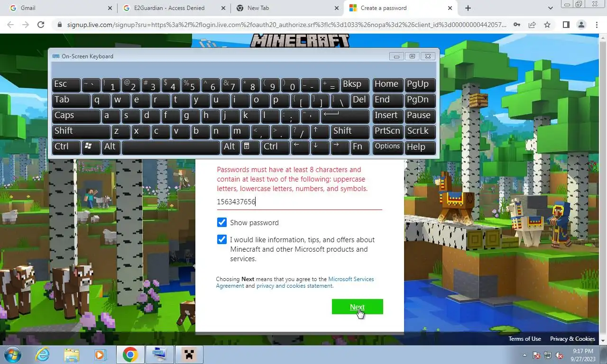Uncheck the Show password checkbox
Screen dimensions: 607x364
[221, 222]
